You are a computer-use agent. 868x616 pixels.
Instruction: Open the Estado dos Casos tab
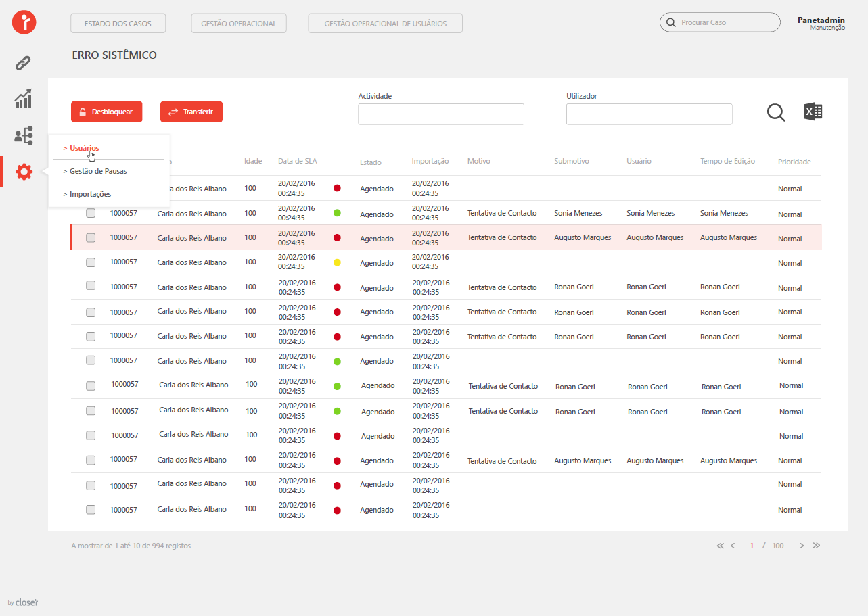pyautogui.click(x=118, y=23)
